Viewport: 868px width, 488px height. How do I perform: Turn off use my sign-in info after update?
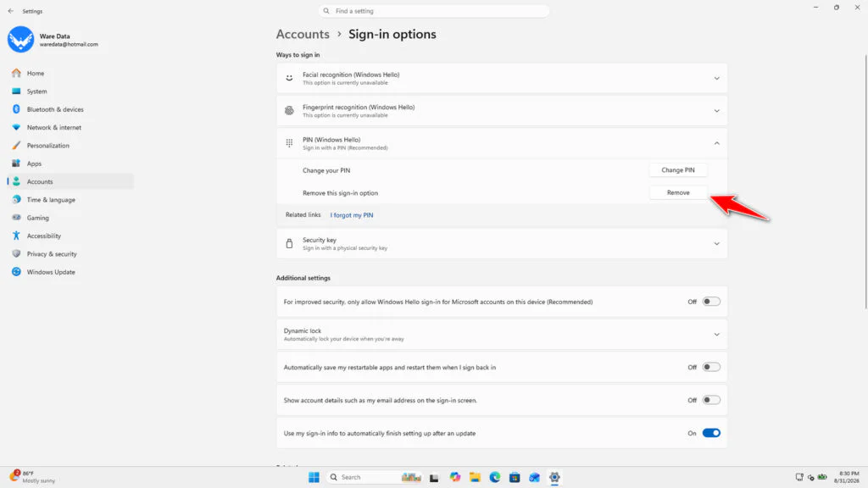click(x=711, y=433)
